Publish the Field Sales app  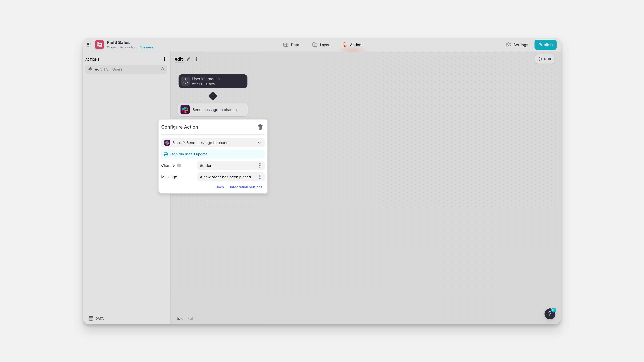pos(546,45)
